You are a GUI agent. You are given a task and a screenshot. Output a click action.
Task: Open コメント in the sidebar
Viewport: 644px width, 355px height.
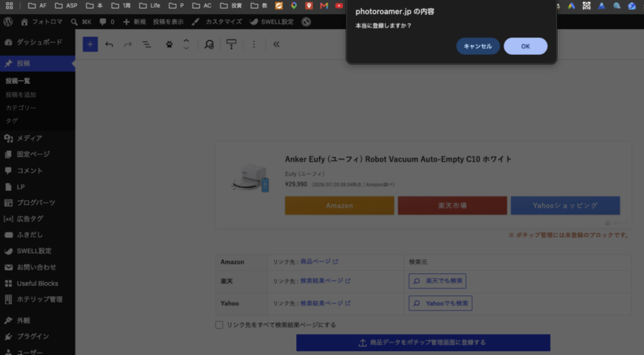pyautogui.click(x=37, y=171)
